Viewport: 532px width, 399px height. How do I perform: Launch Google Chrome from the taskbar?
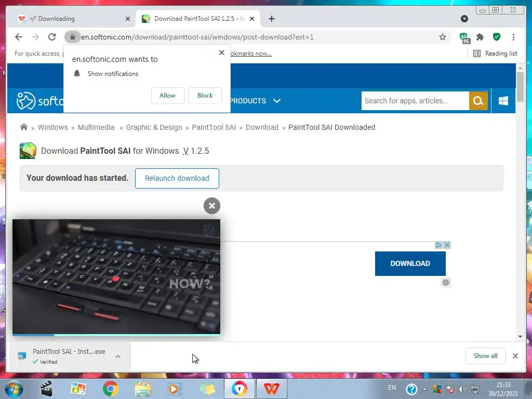(x=110, y=389)
